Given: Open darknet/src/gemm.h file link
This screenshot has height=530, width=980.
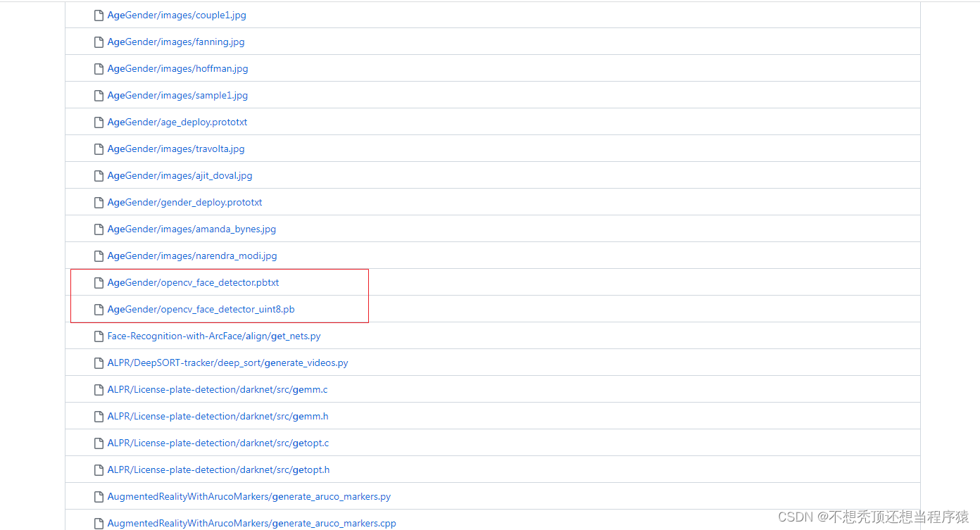Looking at the screenshot, I should 218,416.
